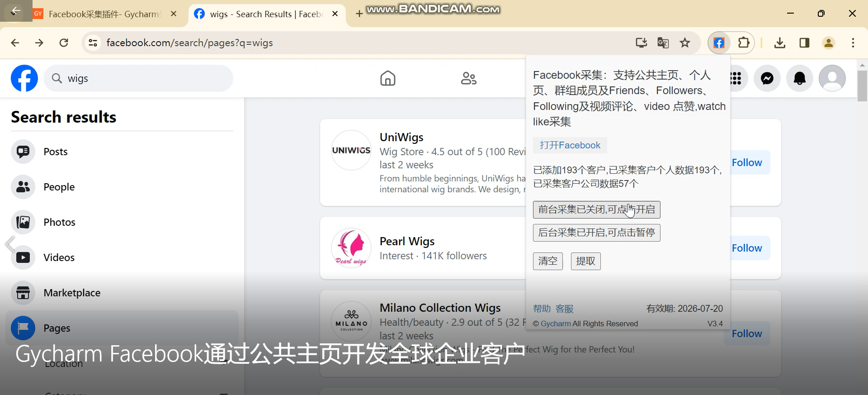The height and width of the screenshot is (395, 868).
Task: Toggle the browser side panel icon
Action: pyautogui.click(x=804, y=43)
